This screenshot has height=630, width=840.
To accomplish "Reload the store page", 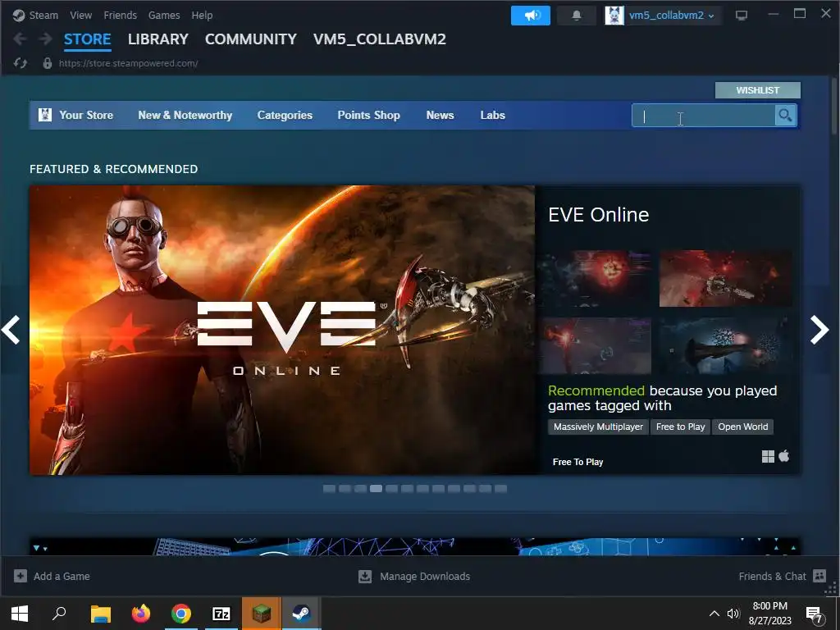I will (21, 63).
